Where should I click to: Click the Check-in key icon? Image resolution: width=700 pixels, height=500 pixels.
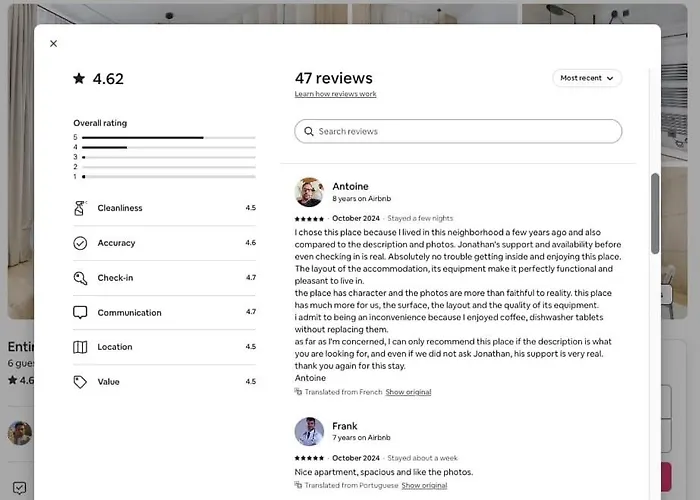point(80,278)
